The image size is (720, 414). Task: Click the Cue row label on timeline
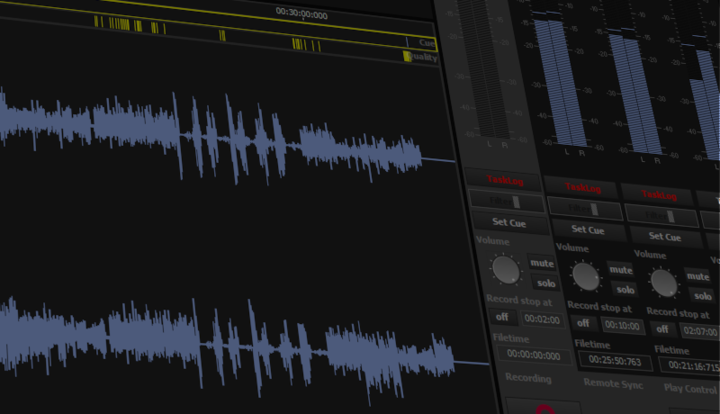427,43
